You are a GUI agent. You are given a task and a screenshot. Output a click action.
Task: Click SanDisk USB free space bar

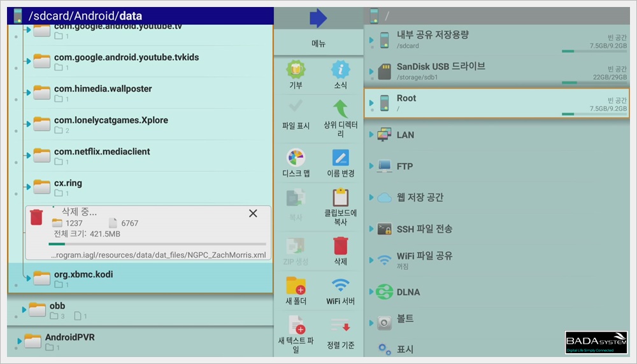point(594,83)
